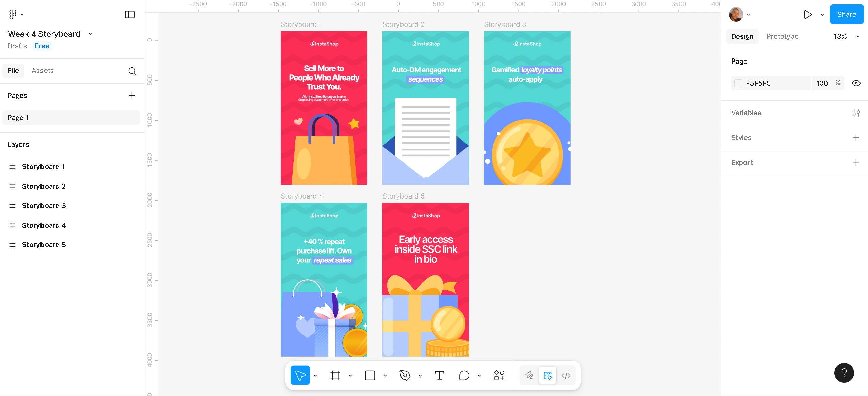Switch to Draw mode toggle
The height and width of the screenshot is (396, 868).
click(x=529, y=375)
